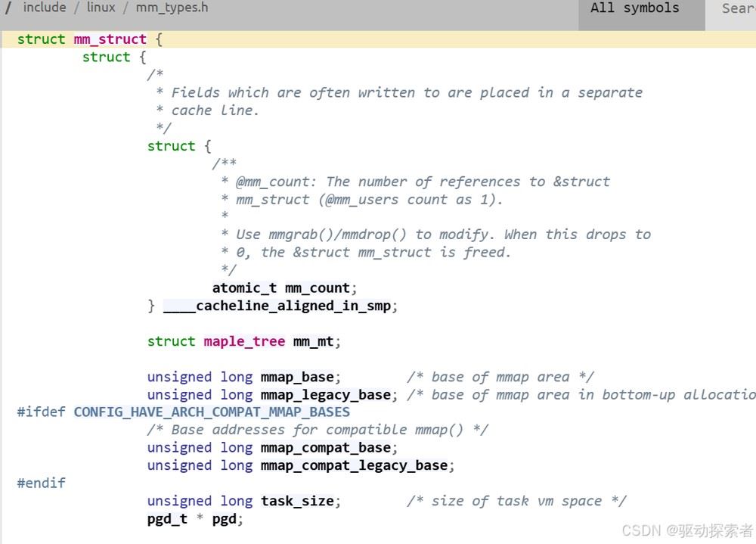Click the mm_struct identifier in struct definition
The image size is (756, 544).
110,39
